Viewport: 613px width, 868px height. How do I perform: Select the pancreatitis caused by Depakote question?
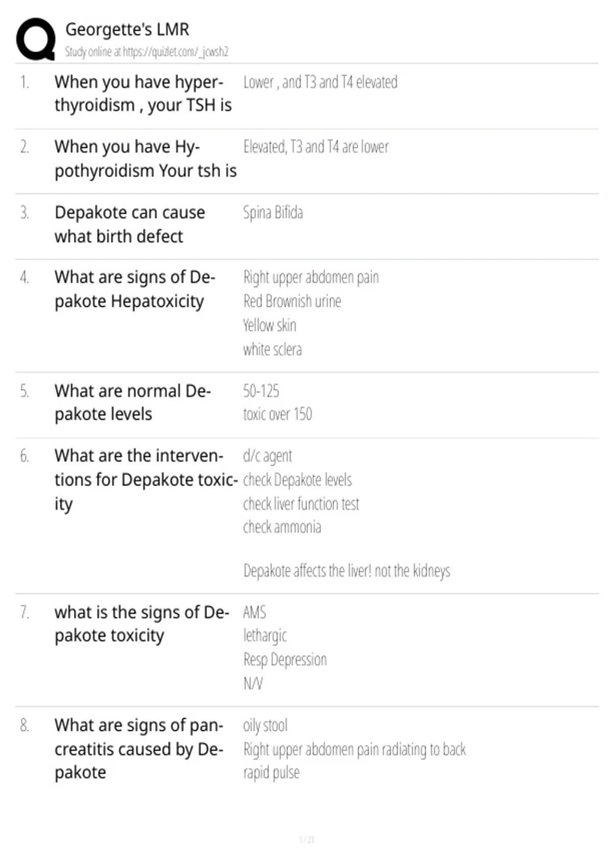[139, 749]
